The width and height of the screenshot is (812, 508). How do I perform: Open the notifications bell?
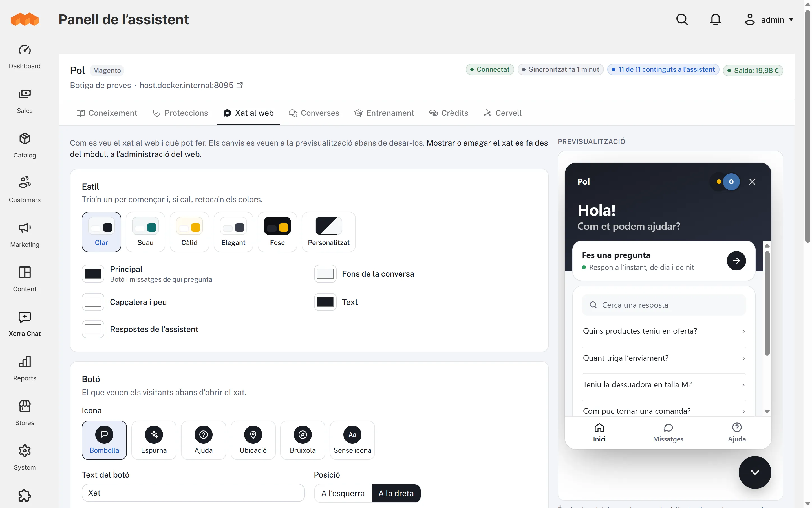pyautogui.click(x=715, y=19)
